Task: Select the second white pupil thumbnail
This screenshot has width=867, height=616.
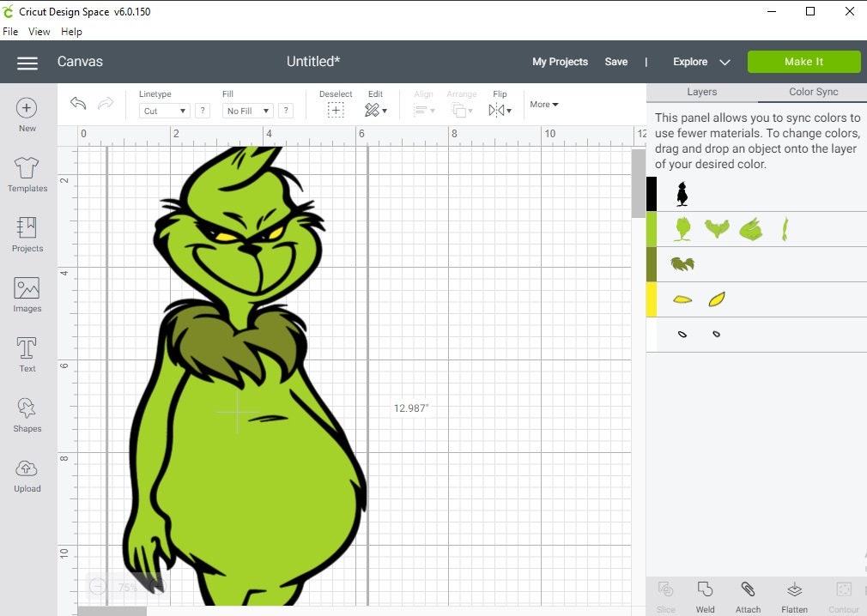Action: [x=716, y=334]
